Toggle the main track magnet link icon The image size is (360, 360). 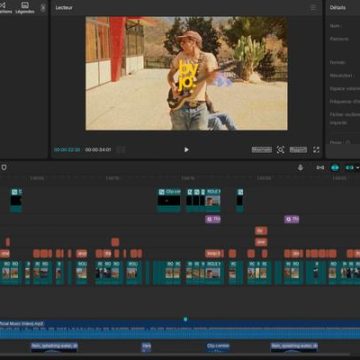click(320, 167)
